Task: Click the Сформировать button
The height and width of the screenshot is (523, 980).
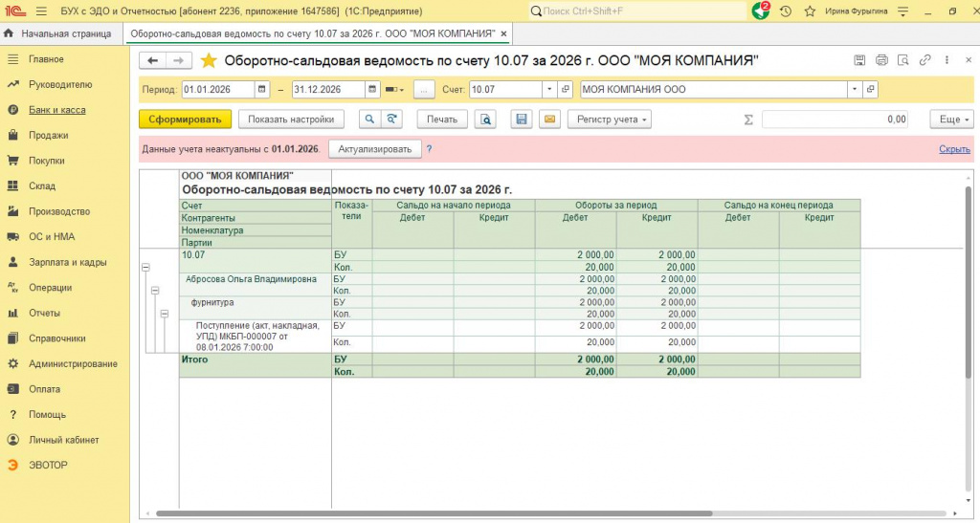Action: [x=185, y=120]
